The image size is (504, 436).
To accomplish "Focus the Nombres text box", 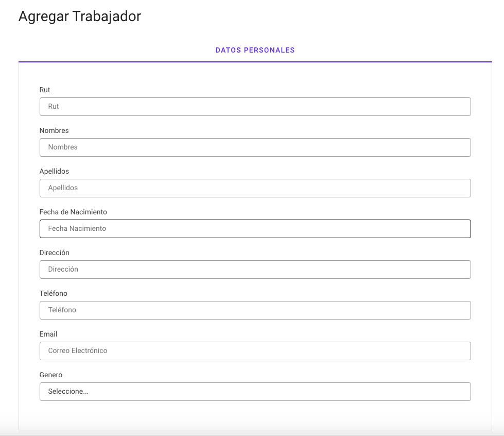I will tap(255, 147).
